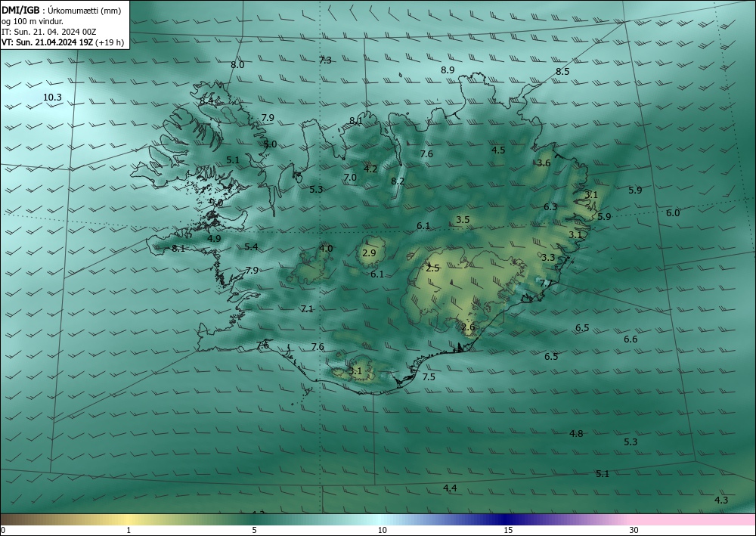
Task: Click the 8.5 value in the northeast
Action: (562, 71)
